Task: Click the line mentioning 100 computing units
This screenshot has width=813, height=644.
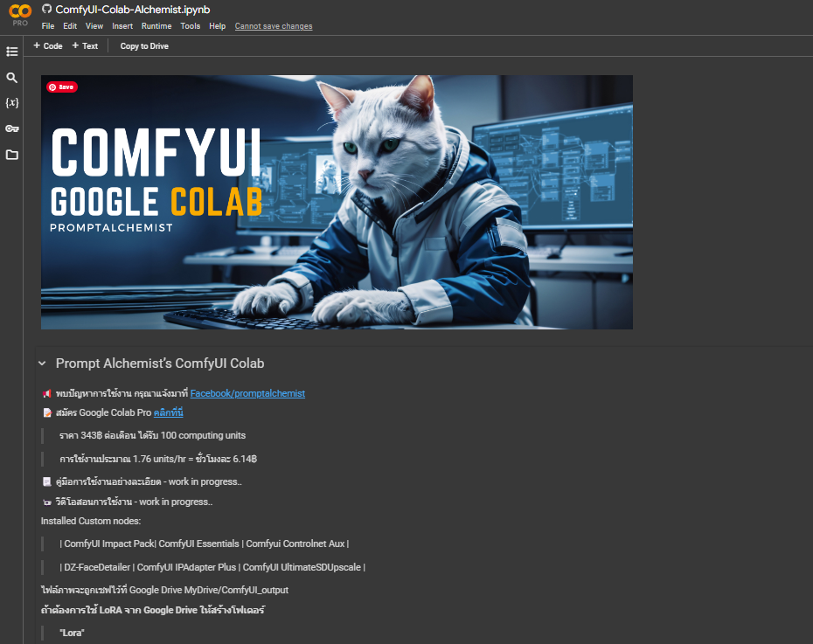Action: [x=152, y=435]
